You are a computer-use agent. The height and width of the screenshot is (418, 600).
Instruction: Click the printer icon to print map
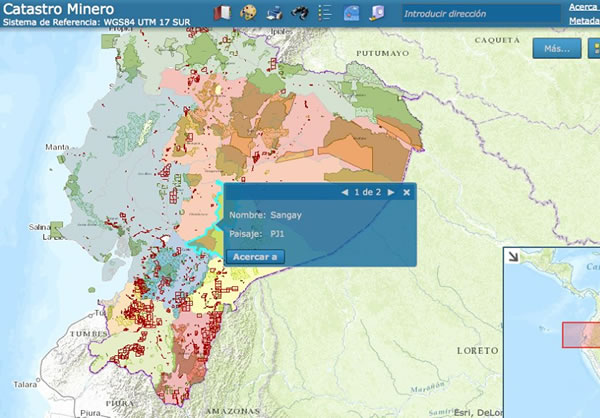tap(275, 13)
